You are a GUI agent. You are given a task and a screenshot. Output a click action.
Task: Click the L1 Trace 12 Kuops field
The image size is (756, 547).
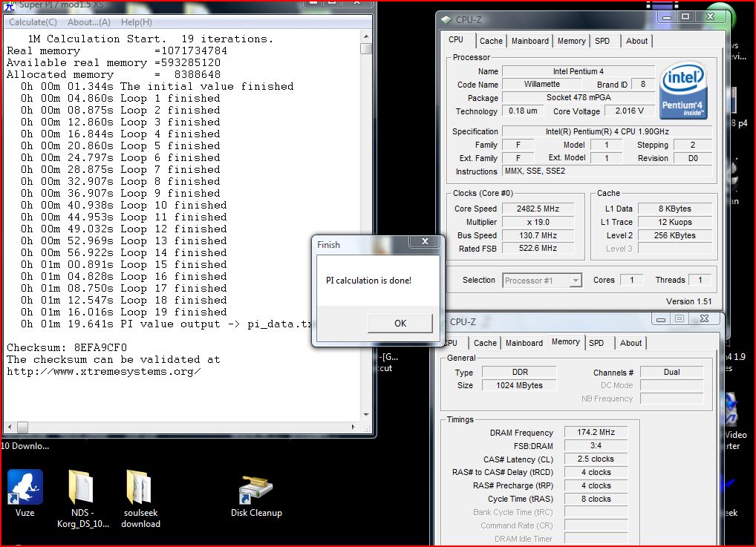(x=675, y=222)
